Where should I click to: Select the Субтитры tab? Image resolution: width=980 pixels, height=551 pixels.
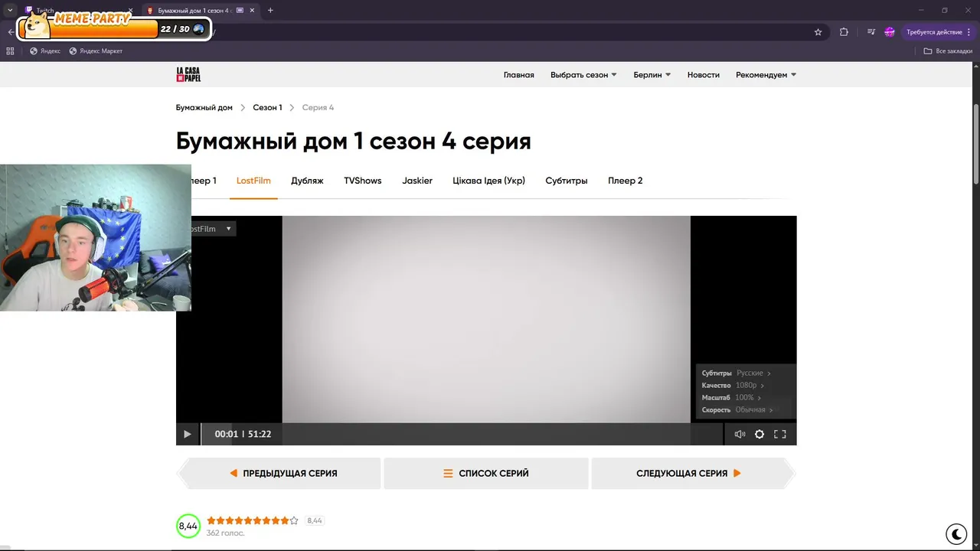[567, 181]
